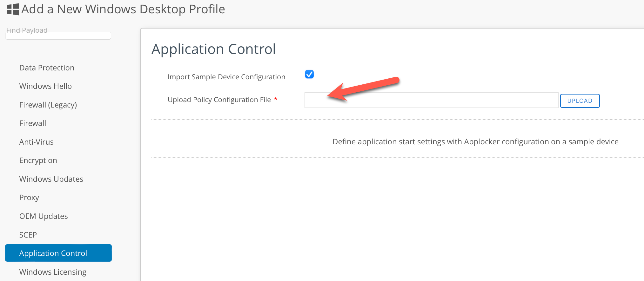Open the SCEP payload
644x281 pixels.
(28, 235)
